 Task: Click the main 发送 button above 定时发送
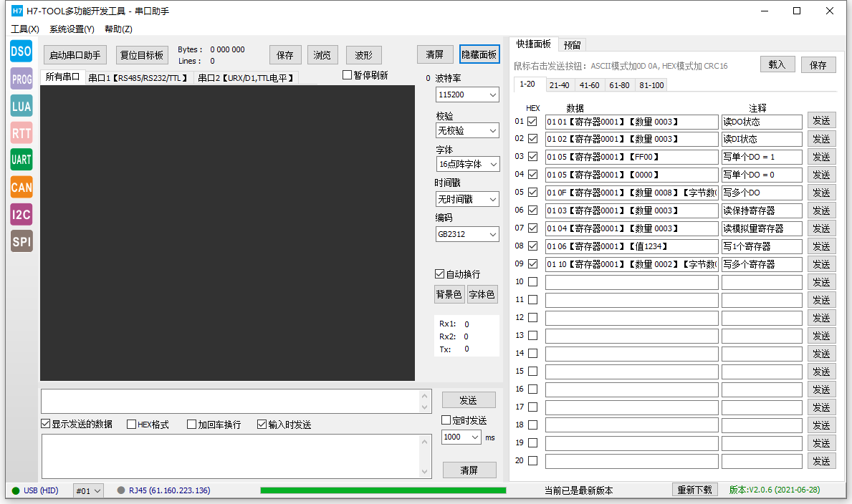pyautogui.click(x=469, y=400)
